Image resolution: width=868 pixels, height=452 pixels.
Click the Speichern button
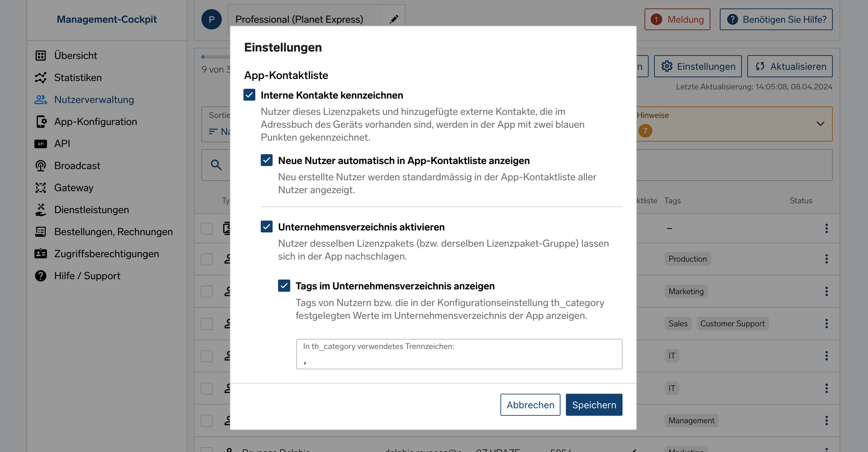[x=594, y=405]
